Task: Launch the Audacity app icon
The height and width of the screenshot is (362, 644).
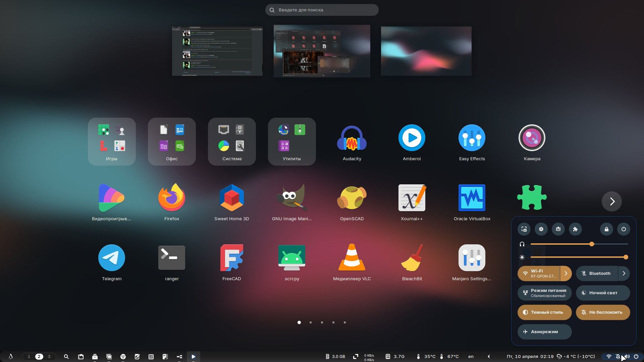Action: click(352, 138)
